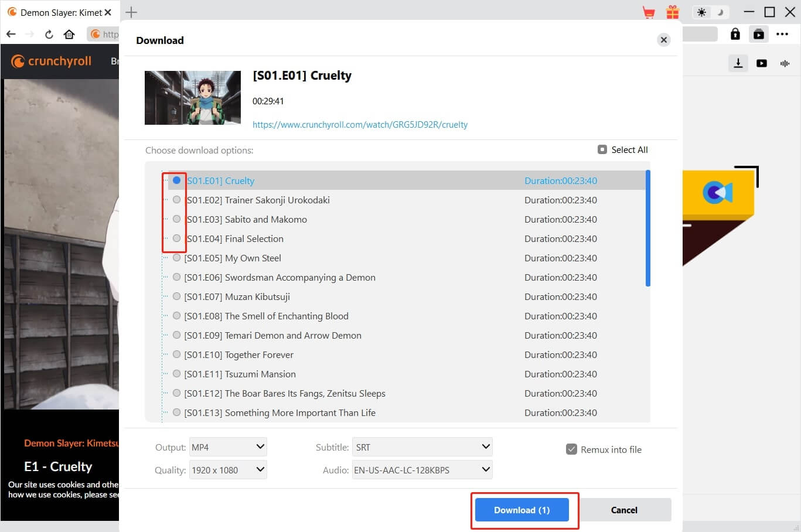The height and width of the screenshot is (532, 801).
Task: Show the audio waveform panel icon
Action: point(785,63)
